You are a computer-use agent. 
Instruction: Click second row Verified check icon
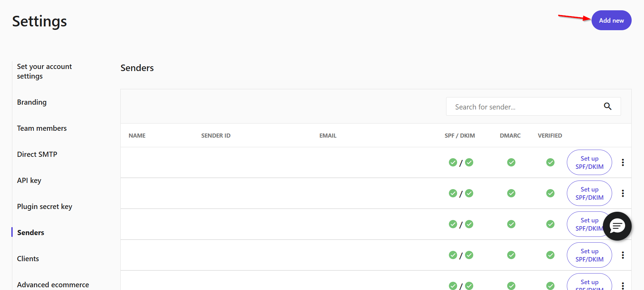550,193
